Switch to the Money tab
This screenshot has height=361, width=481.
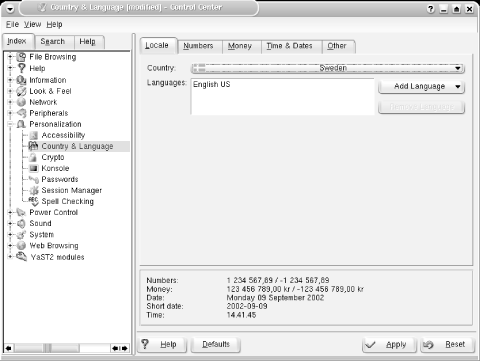click(240, 46)
